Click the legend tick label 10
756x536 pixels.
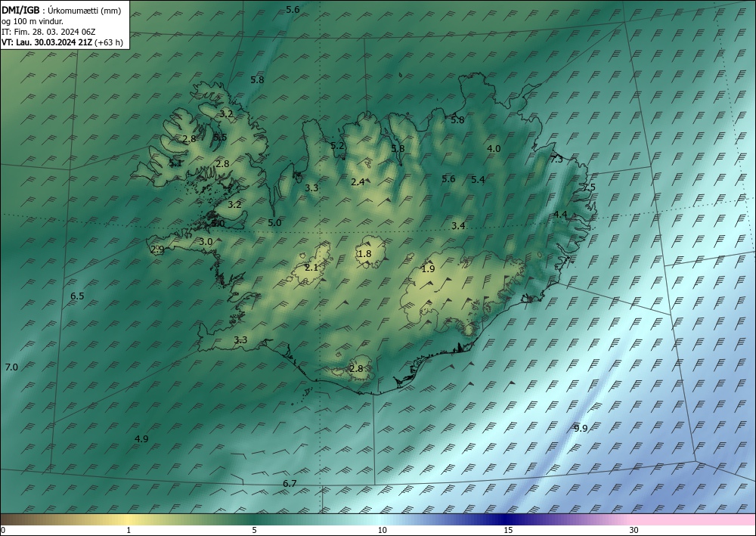(383, 531)
